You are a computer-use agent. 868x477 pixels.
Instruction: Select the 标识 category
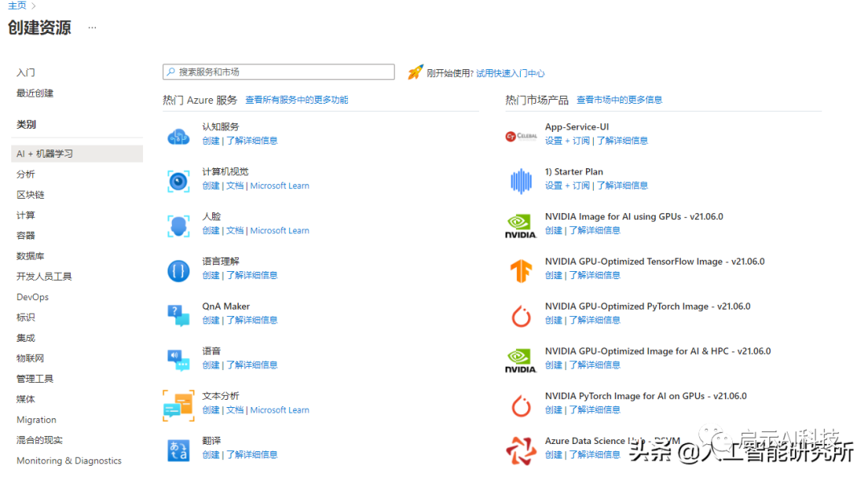tap(26, 318)
